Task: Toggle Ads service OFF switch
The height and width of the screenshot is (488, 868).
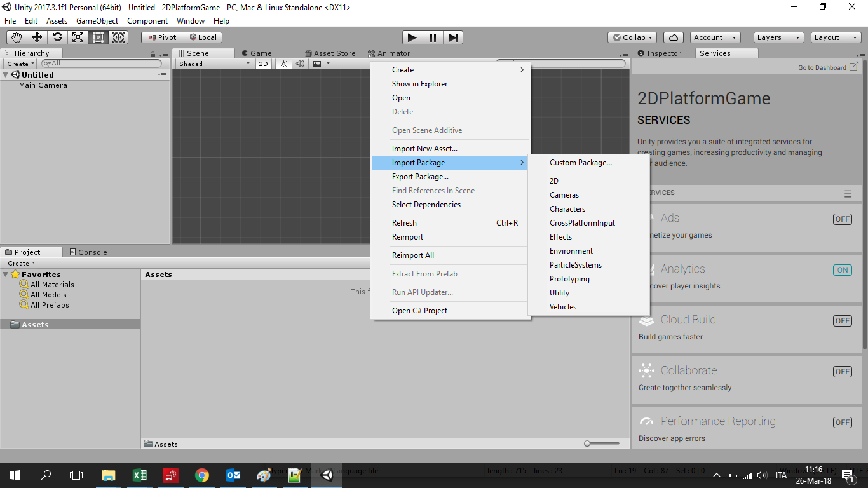Action: click(x=842, y=219)
